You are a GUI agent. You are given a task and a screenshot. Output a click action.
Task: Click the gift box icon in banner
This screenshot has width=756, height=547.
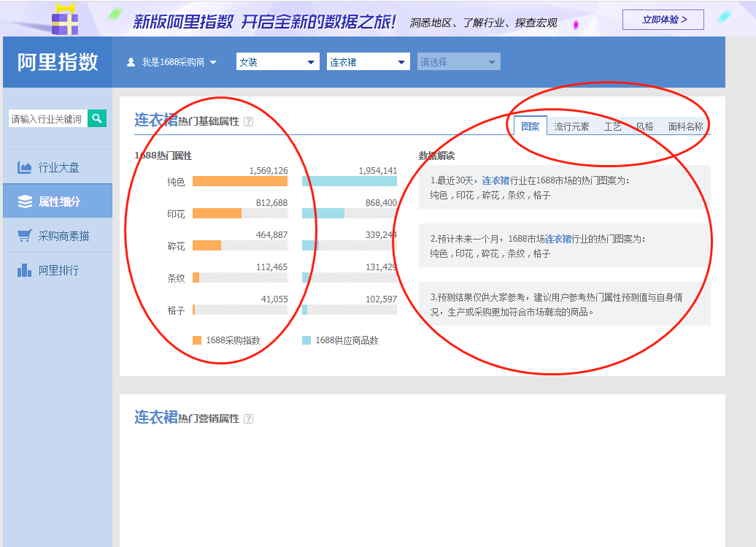[65, 19]
